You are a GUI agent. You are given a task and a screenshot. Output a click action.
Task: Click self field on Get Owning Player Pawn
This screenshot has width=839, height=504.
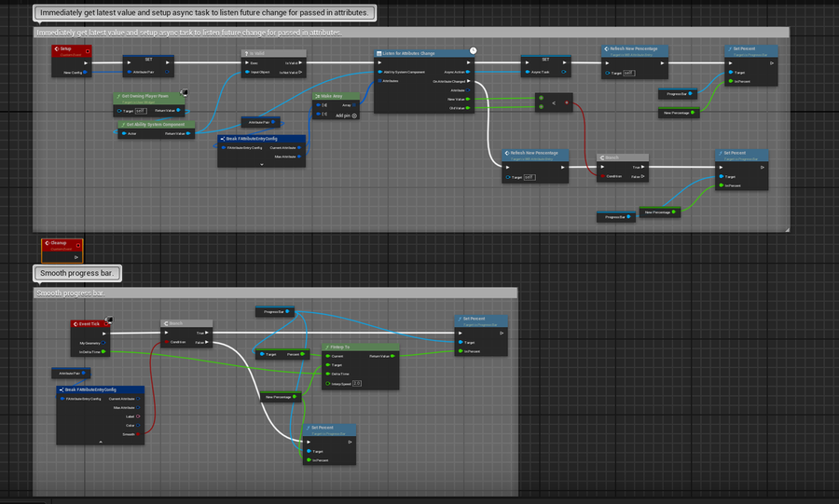pyautogui.click(x=140, y=111)
